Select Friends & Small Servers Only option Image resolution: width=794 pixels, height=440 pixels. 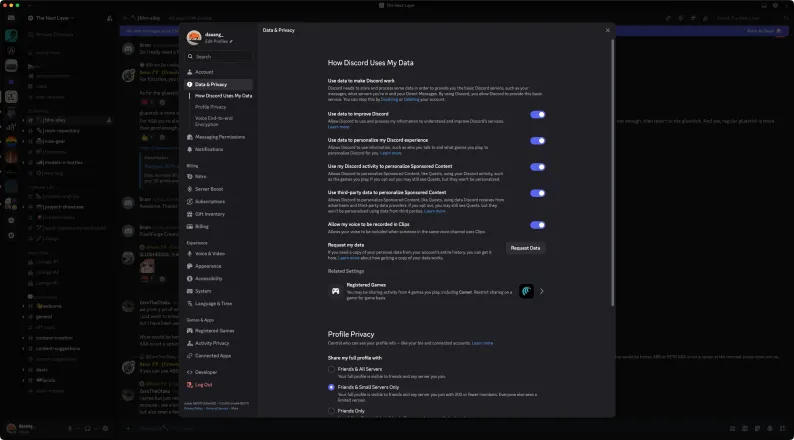(331, 387)
